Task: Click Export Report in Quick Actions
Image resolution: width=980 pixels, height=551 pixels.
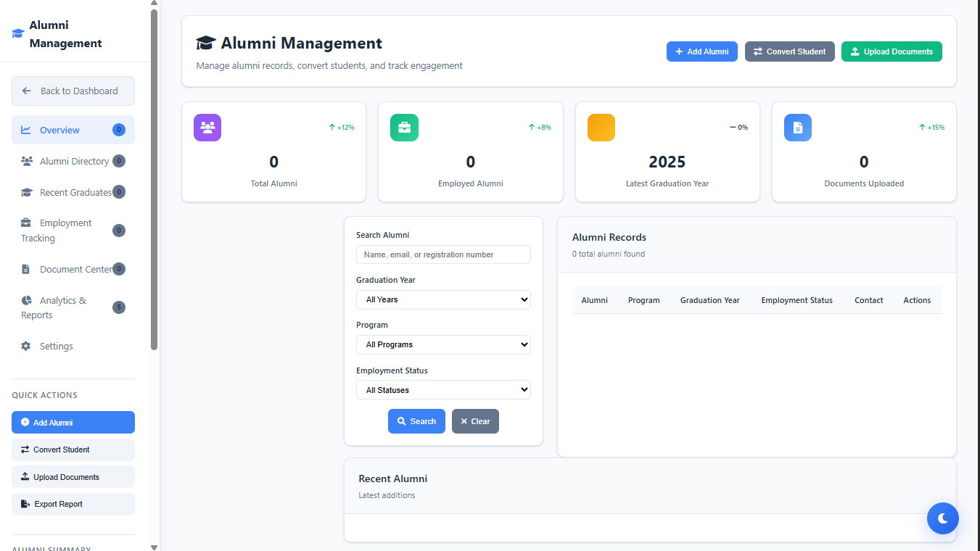Action: [73, 504]
